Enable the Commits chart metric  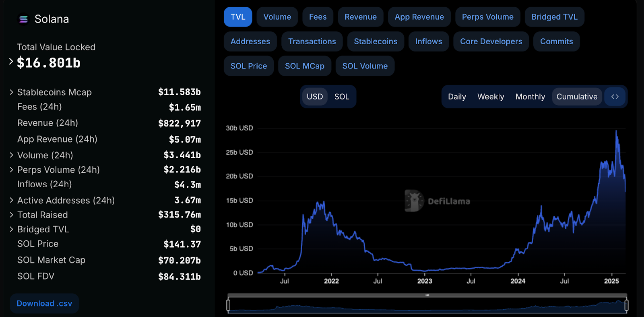pyautogui.click(x=557, y=41)
